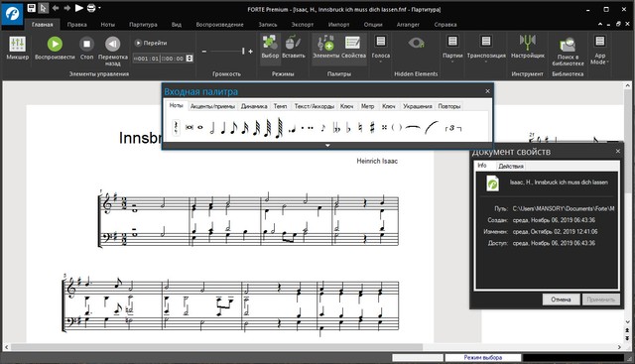Viewport: 635px width, 364px height.
Task: Choose the sharp accidental in the palette
Action: click(x=372, y=128)
